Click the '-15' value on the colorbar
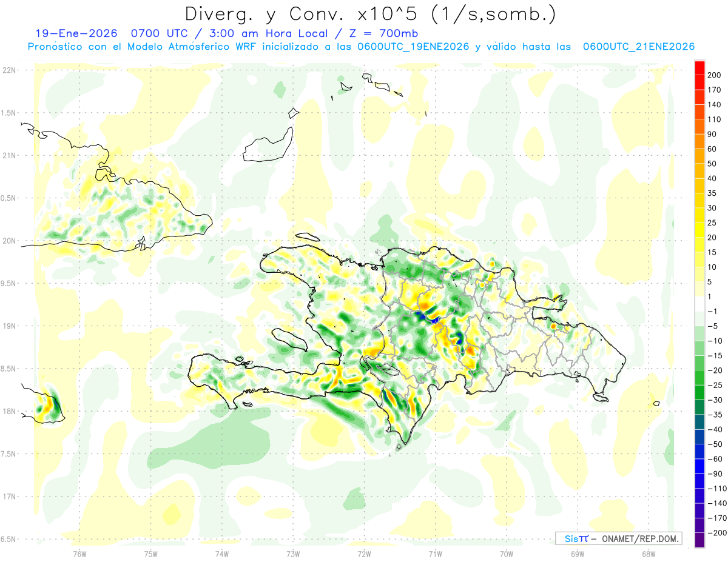728x562 pixels. [x=714, y=356]
